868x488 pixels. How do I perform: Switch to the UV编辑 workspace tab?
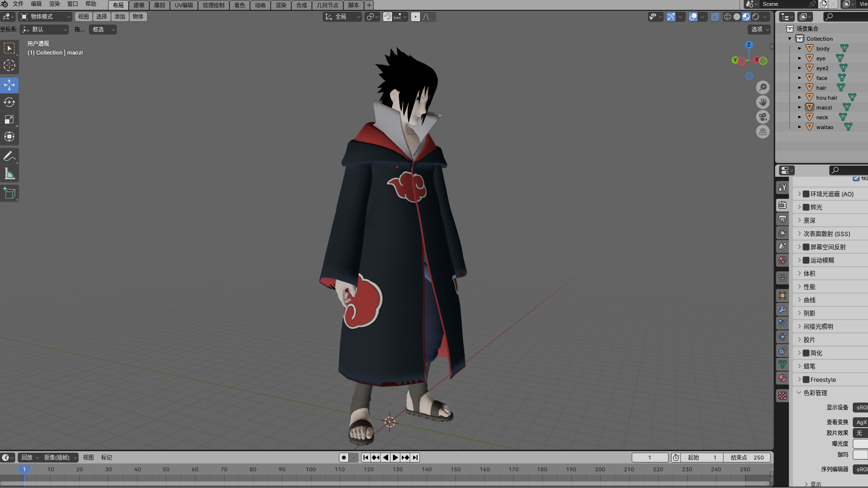coord(184,5)
